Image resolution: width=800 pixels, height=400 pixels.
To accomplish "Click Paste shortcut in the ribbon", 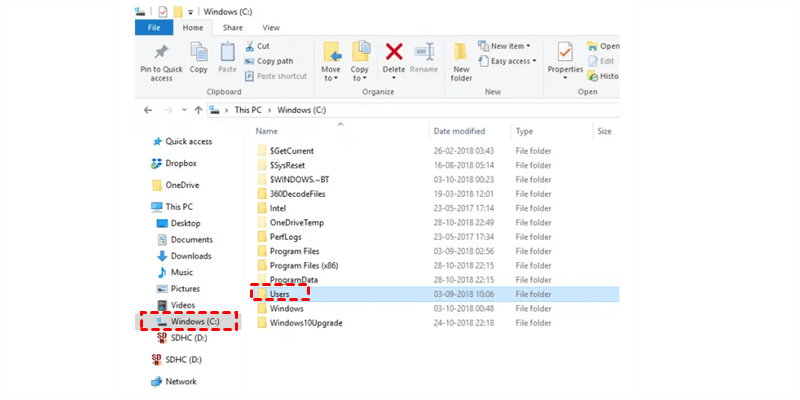I will [276, 76].
